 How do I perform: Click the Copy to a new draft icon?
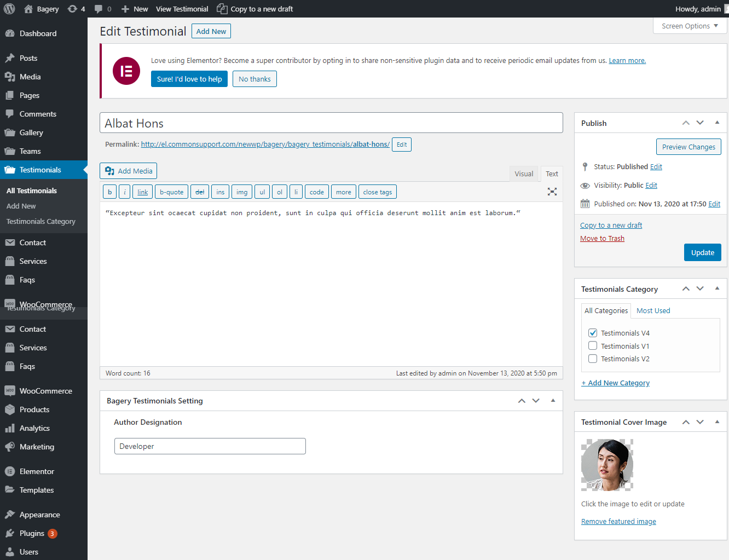tap(222, 9)
